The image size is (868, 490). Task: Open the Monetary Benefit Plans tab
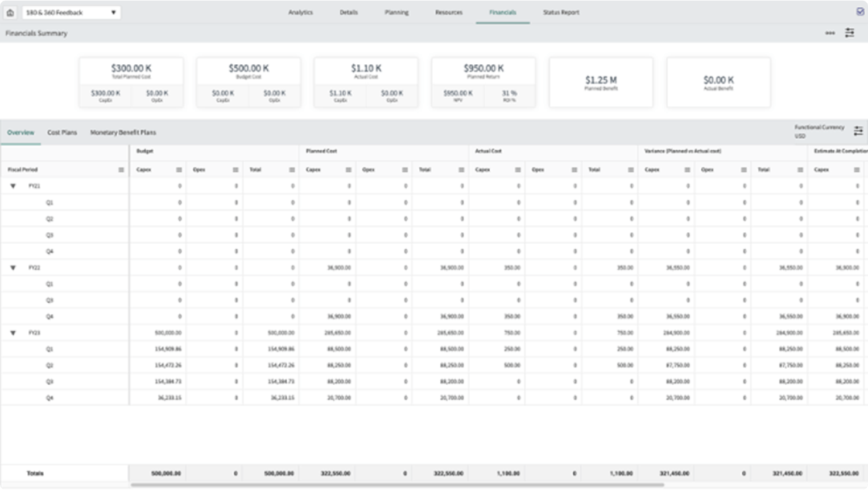123,132
